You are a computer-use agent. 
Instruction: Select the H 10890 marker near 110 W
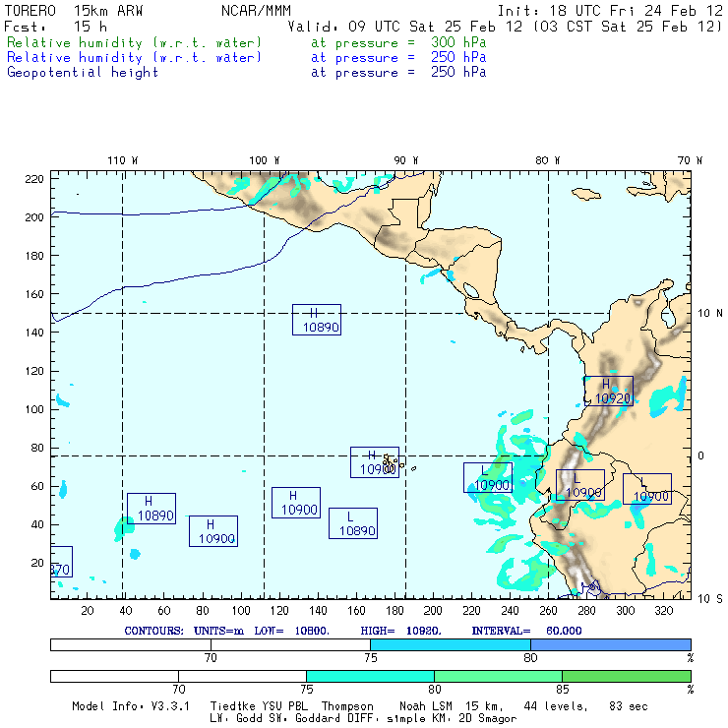click(152, 508)
